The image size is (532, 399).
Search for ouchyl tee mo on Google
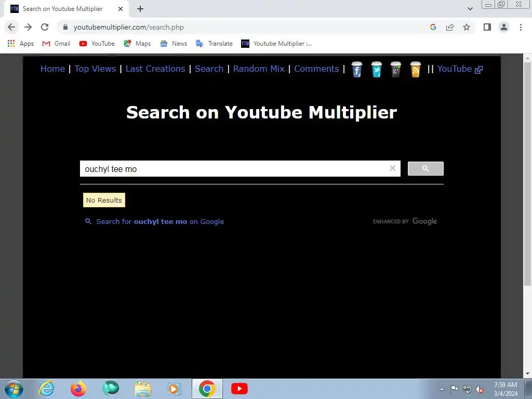(x=154, y=221)
